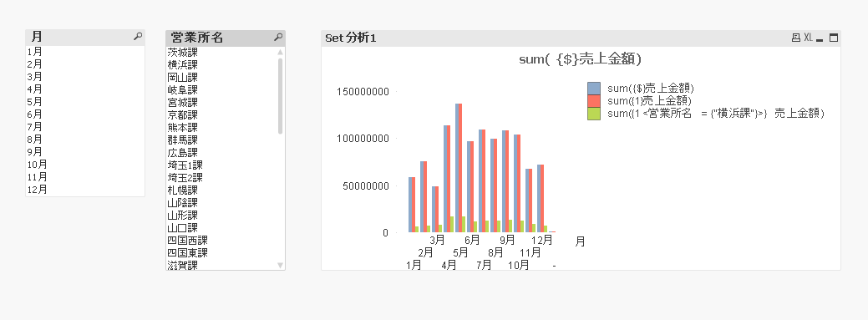The width and height of the screenshot is (868, 320).
Task: Select 10月 in the 月 list box
Action: click(85, 165)
